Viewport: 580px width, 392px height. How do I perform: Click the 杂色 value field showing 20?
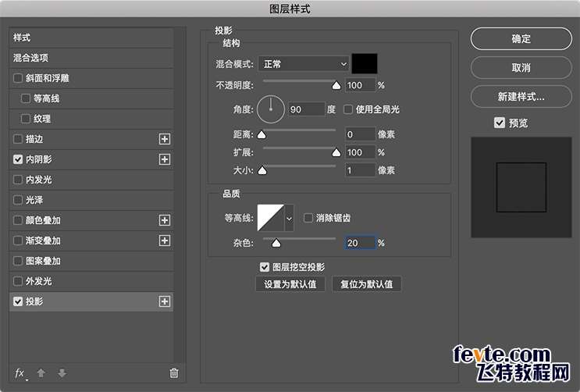[x=360, y=243]
